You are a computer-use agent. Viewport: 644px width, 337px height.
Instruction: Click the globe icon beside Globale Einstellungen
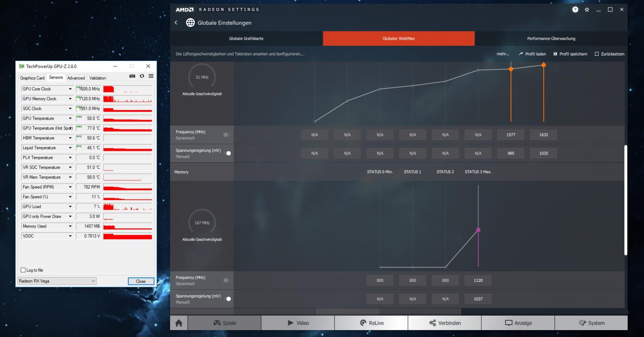click(x=190, y=23)
